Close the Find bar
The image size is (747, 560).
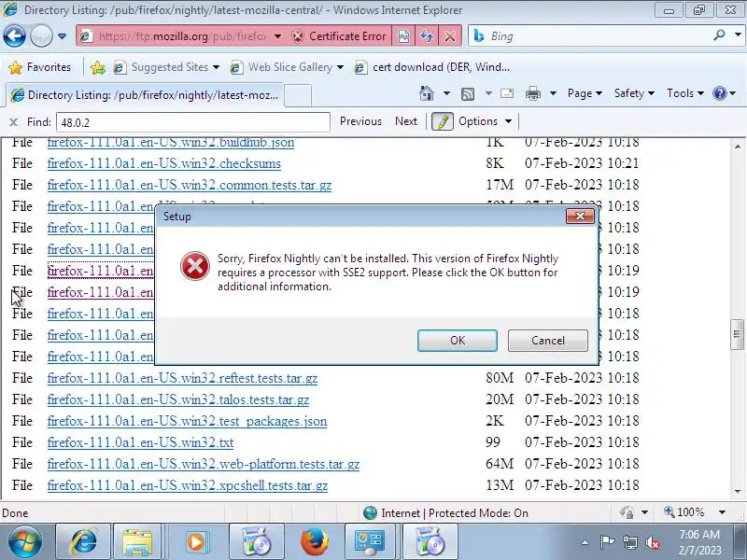click(x=13, y=122)
